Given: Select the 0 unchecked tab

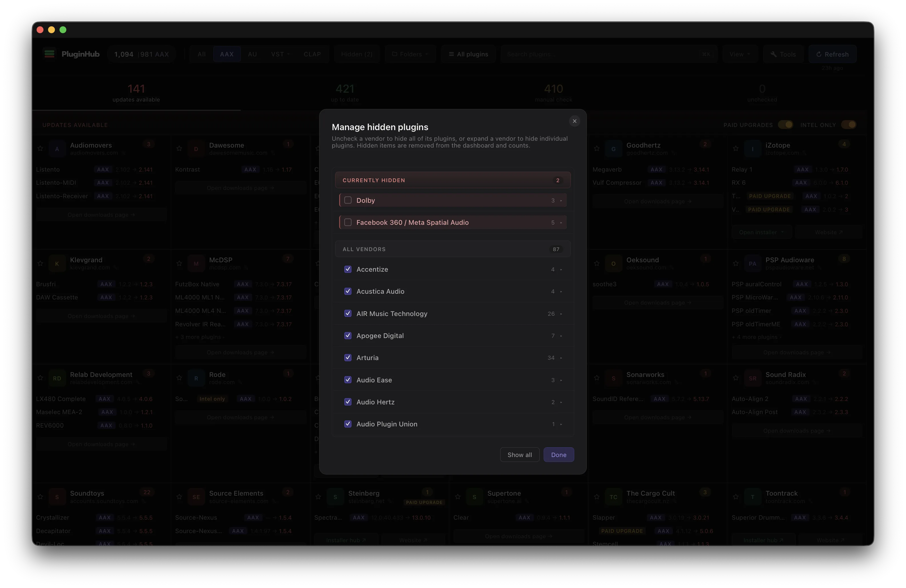Looking at the screenshot, I should tap(762, 93).
